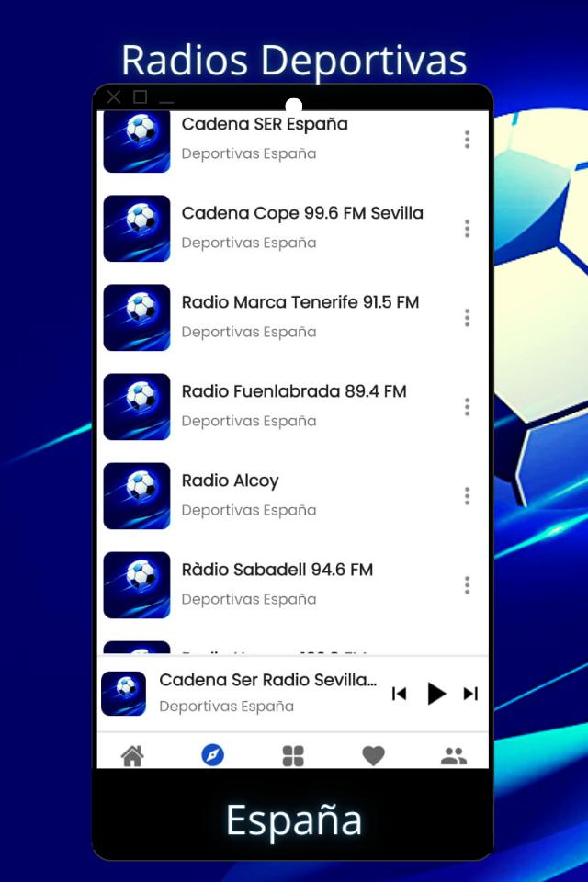Tap the Home icon in the bottom bar

click(x=133, y=756)
